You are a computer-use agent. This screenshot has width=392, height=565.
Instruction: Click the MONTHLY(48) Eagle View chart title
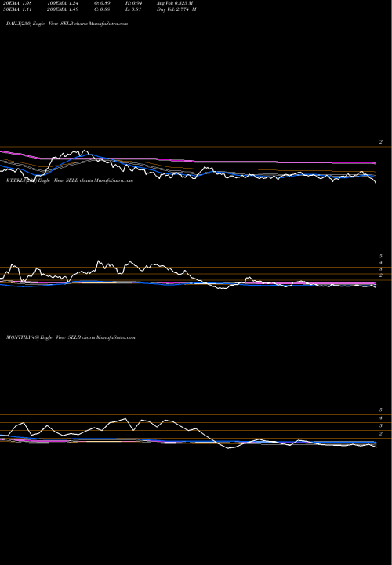71,337
